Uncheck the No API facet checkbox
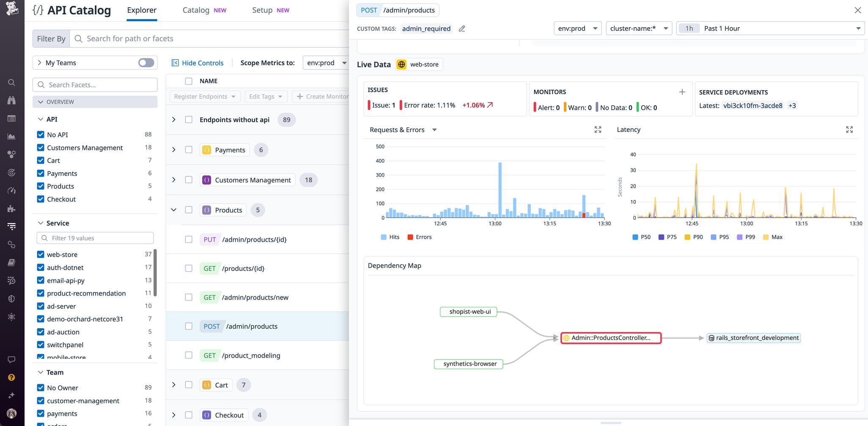 [41, 135]
